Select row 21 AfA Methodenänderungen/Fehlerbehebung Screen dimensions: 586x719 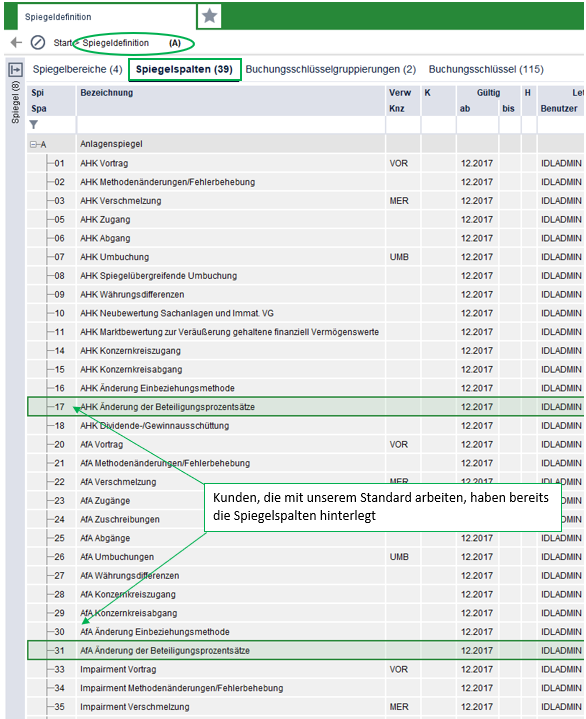click(305, 464)
